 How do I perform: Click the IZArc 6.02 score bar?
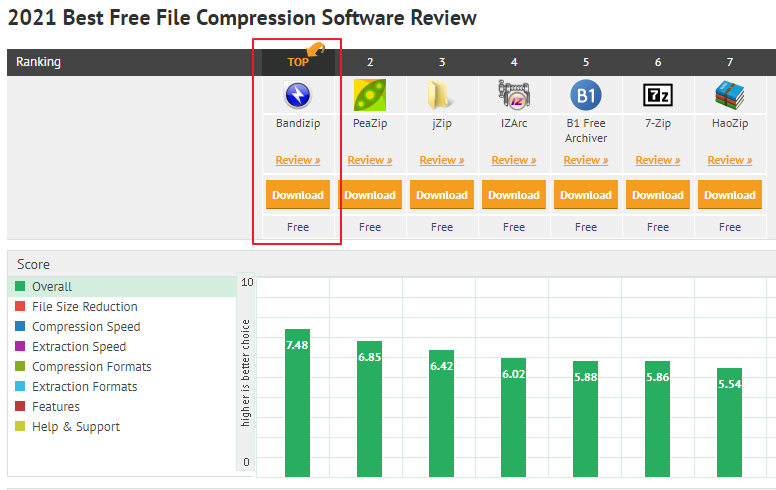[513, 417]
